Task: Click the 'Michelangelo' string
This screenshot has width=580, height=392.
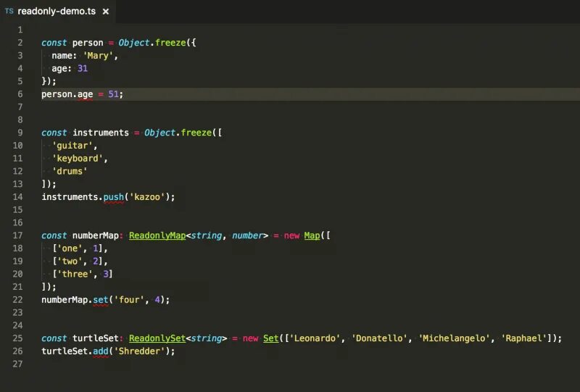Action: click(x=454, y=338)
